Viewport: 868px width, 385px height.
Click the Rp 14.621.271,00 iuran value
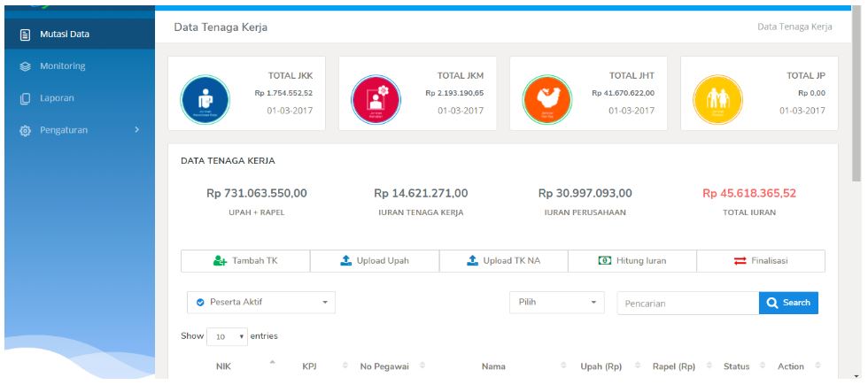tap(421, 194)
